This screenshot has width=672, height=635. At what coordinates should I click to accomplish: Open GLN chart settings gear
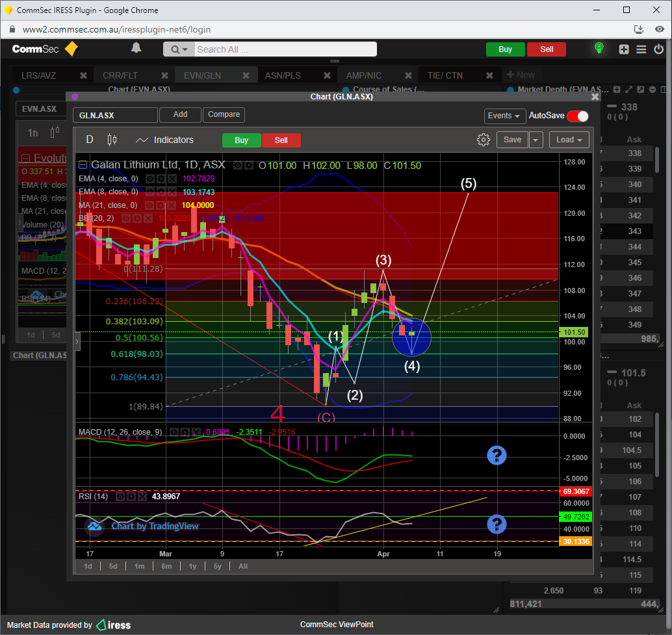484,140
